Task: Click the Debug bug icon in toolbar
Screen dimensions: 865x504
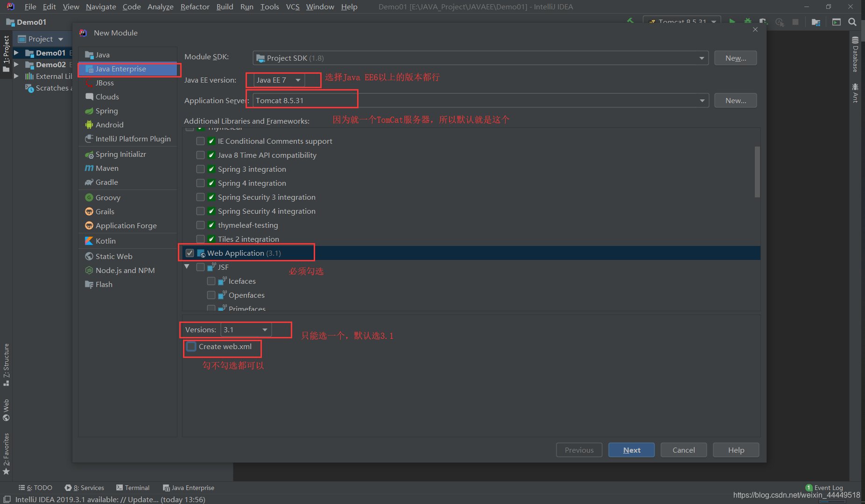Action: 747,21
